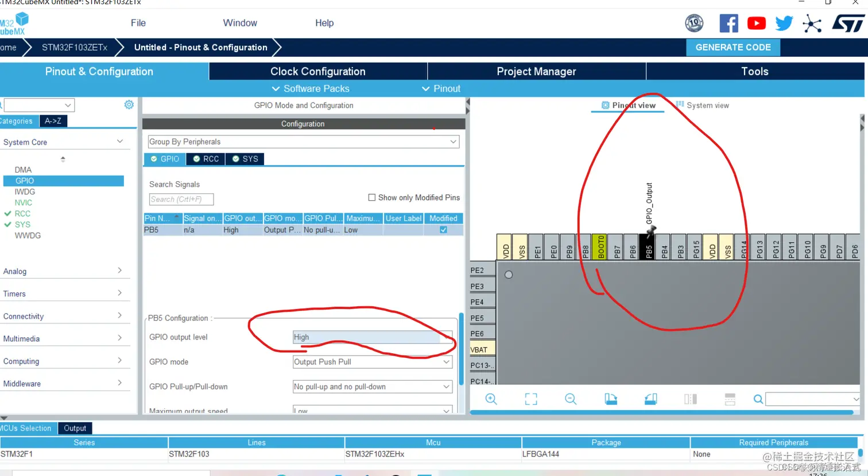Viewport: 868px width, 476px height.
Task: Select WWDG in the System Core list
Action: point(28,235)
